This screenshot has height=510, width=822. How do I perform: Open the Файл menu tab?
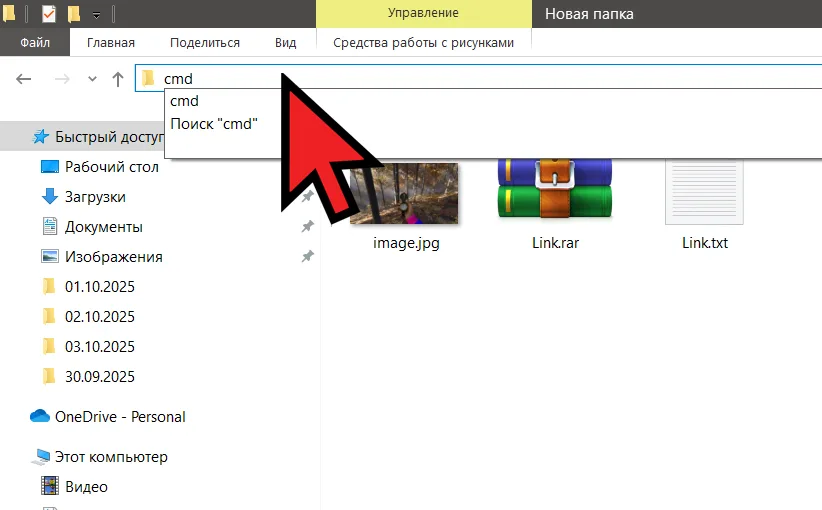pos(34,43)
